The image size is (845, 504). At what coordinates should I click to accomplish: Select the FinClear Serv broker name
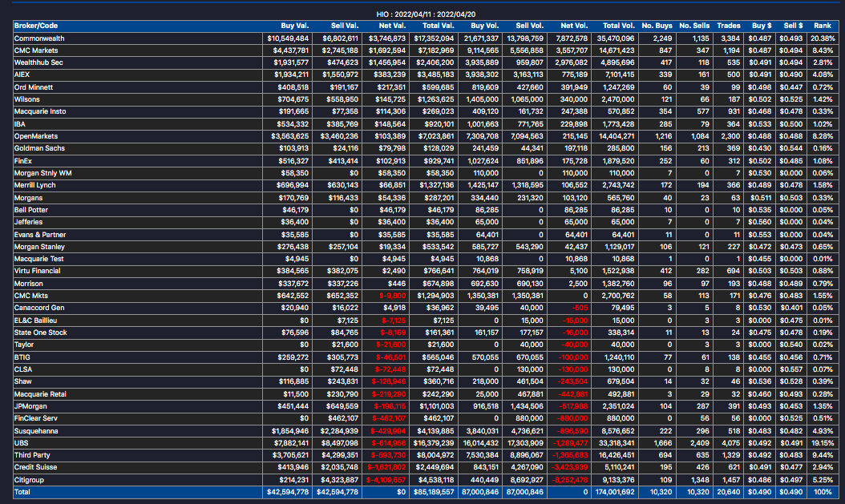pyautogui.click(x=35, y=418)
